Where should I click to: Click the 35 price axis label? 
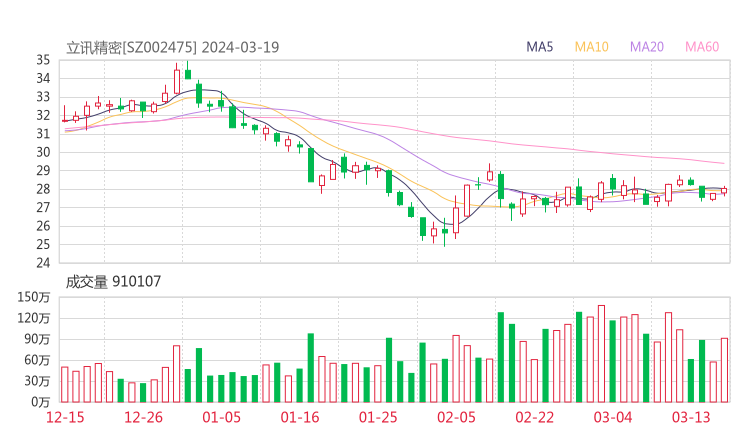43,60
